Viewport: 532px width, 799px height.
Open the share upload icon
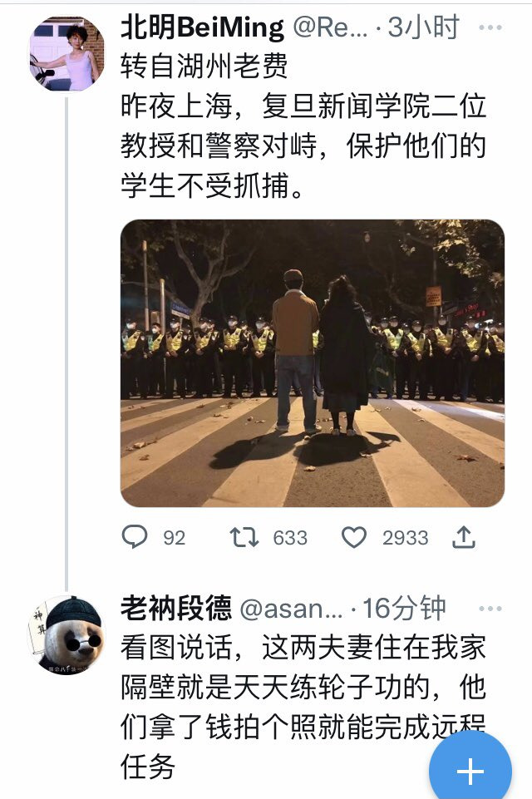pos(464,537)
